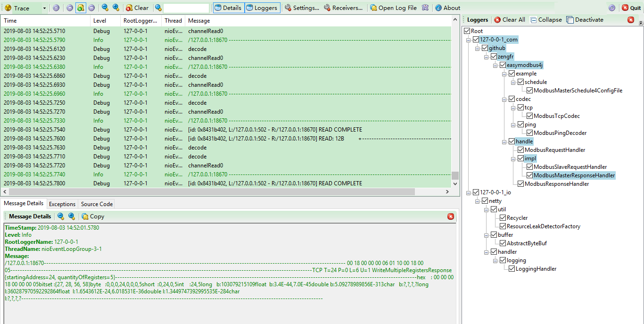
Task: Toggle the 127-0-0-1_com checkbox
Action: (476, 40)
